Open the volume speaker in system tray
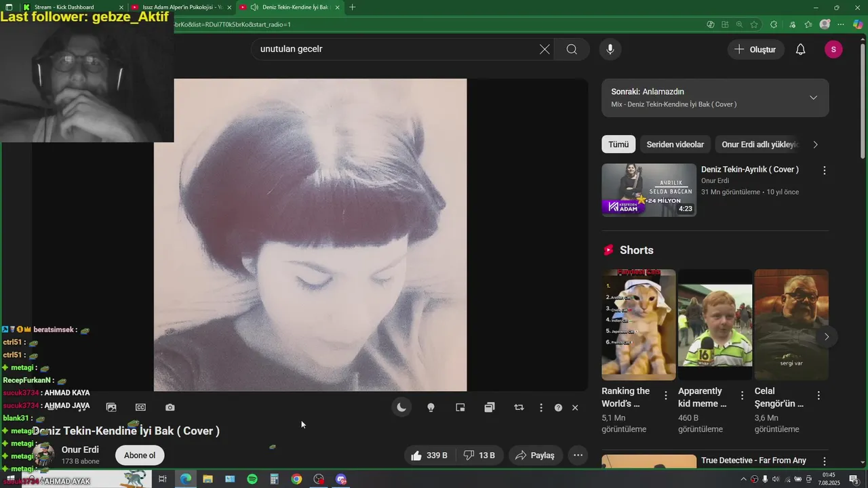The width and height of the screenshot is (868, 488). coord(776,479)
